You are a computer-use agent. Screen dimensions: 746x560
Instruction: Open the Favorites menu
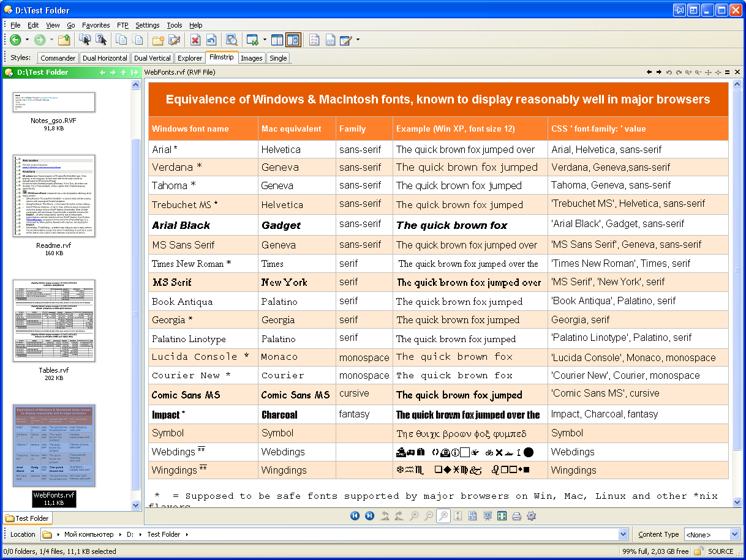[96, 25]
